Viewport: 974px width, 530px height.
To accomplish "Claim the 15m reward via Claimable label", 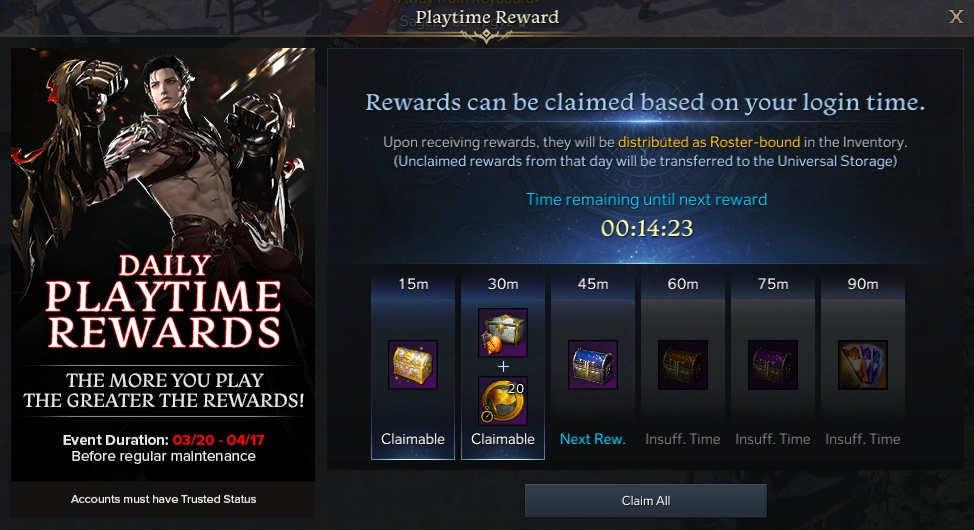I will pos(413,439).
